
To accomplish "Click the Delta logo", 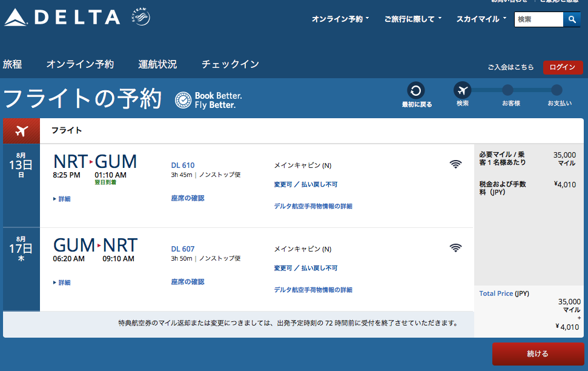I will (x=62, y=17).
